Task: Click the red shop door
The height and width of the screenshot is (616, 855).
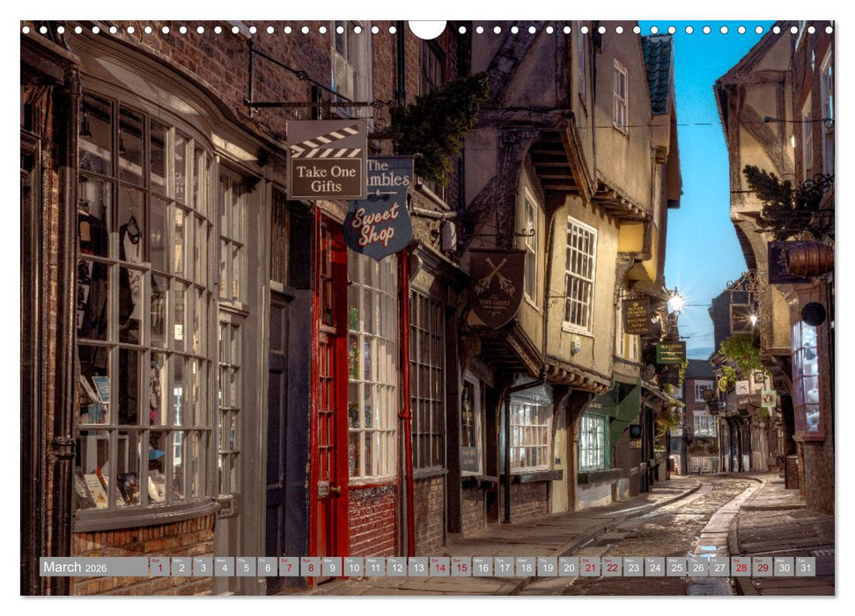Action: [328, 387]
